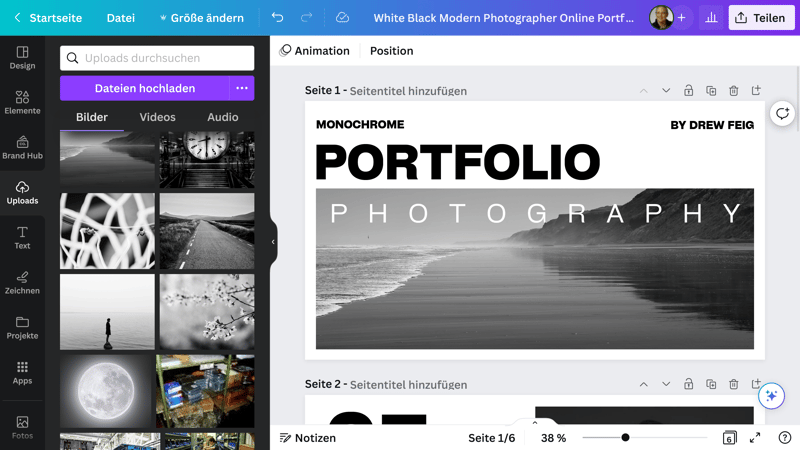The width and height of the screenshot is (800, 450).
Task: Move page 1 down with chevron
Action: (x=666, y=91)
